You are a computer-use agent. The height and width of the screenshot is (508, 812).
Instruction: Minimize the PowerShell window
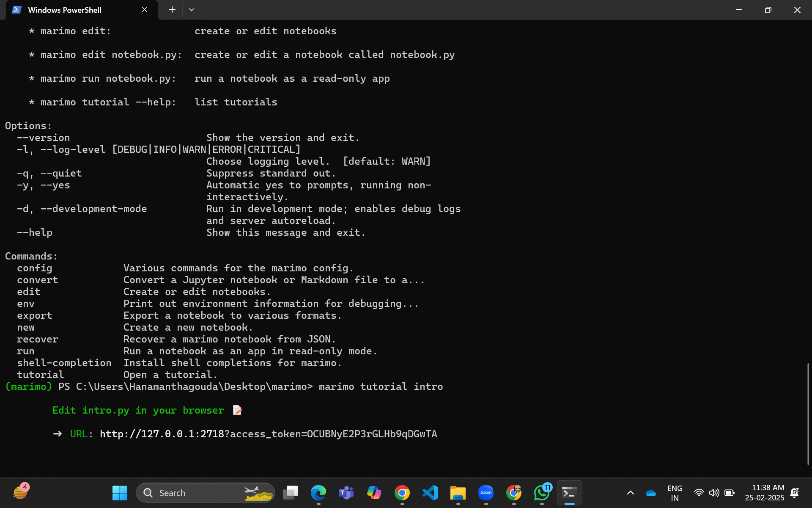pos(739,9)
